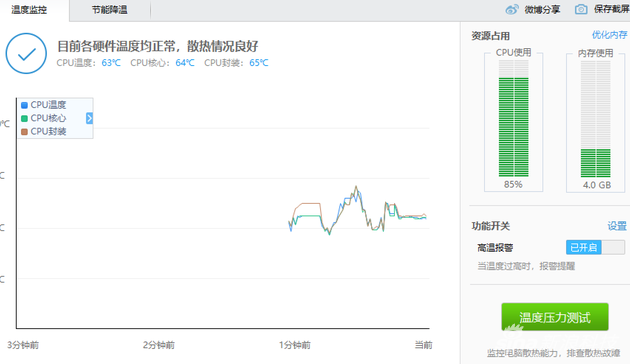
Task: Click the 85% CPU usage value
Action: pos(513,184)
